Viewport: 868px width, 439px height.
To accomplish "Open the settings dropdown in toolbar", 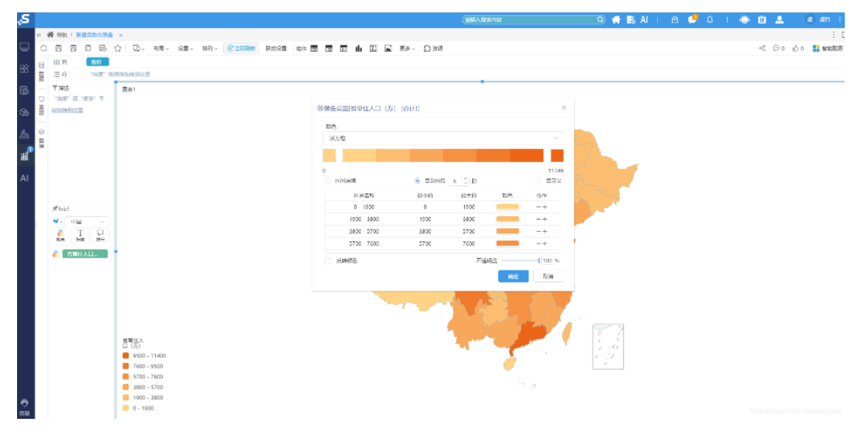I will [x=185, y=48].
